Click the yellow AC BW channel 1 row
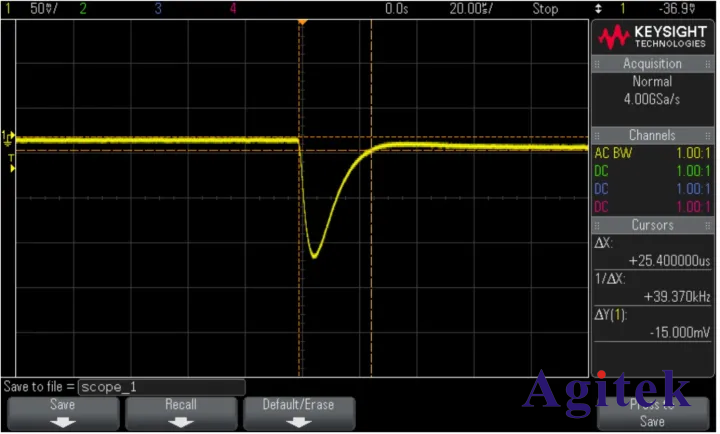This screenshot has width=720, height=434. 653,154
